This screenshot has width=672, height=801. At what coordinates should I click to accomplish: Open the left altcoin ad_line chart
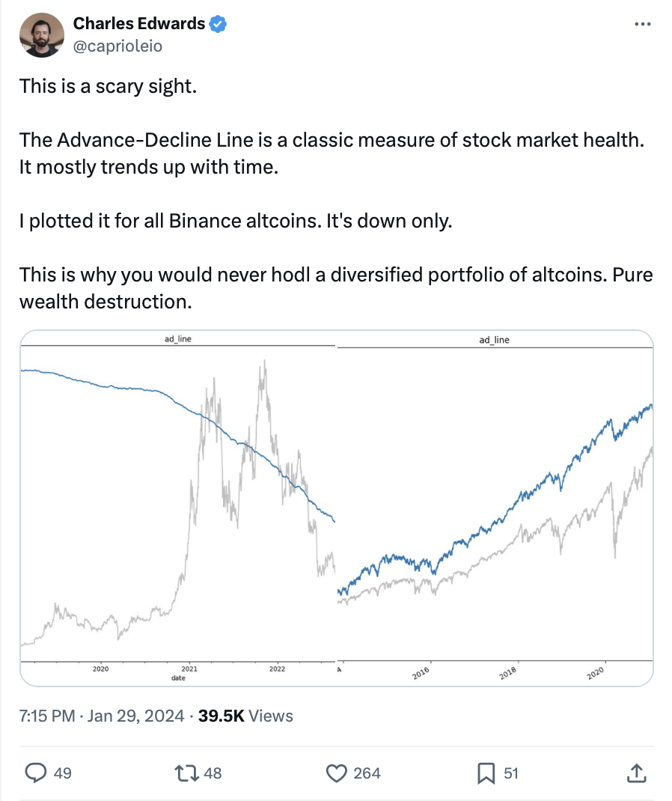pos(178,508)
